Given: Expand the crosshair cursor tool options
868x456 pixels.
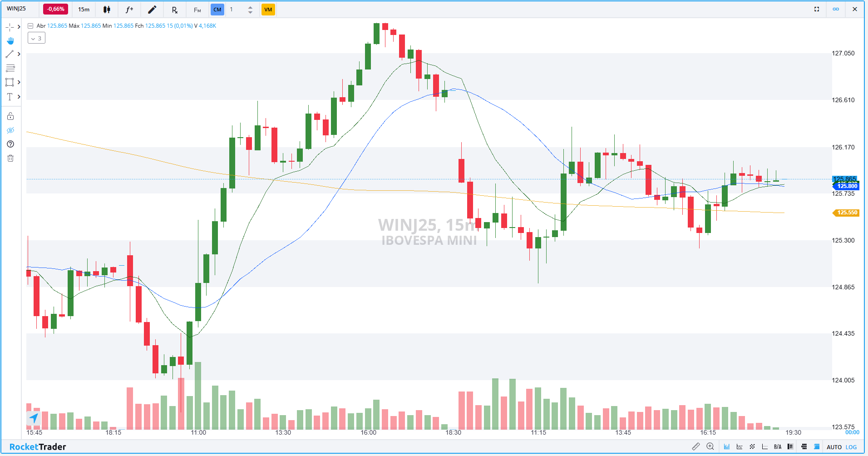Looking at the screenshot, I should [x=19, y=27].
